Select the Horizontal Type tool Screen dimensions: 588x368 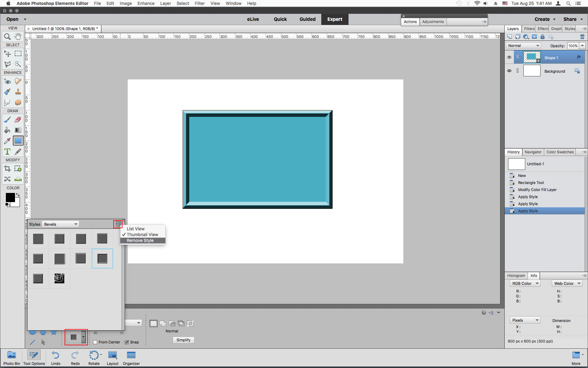[7, 151]
